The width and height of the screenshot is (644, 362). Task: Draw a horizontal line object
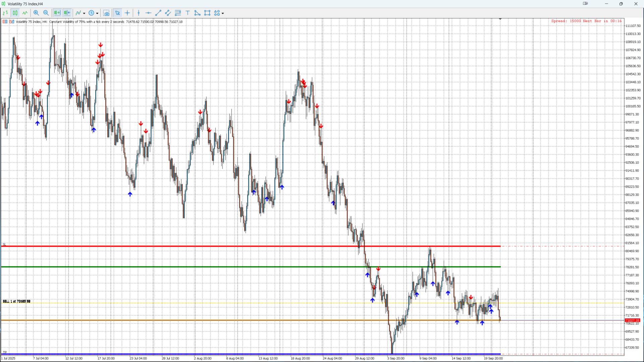point(148,13)
